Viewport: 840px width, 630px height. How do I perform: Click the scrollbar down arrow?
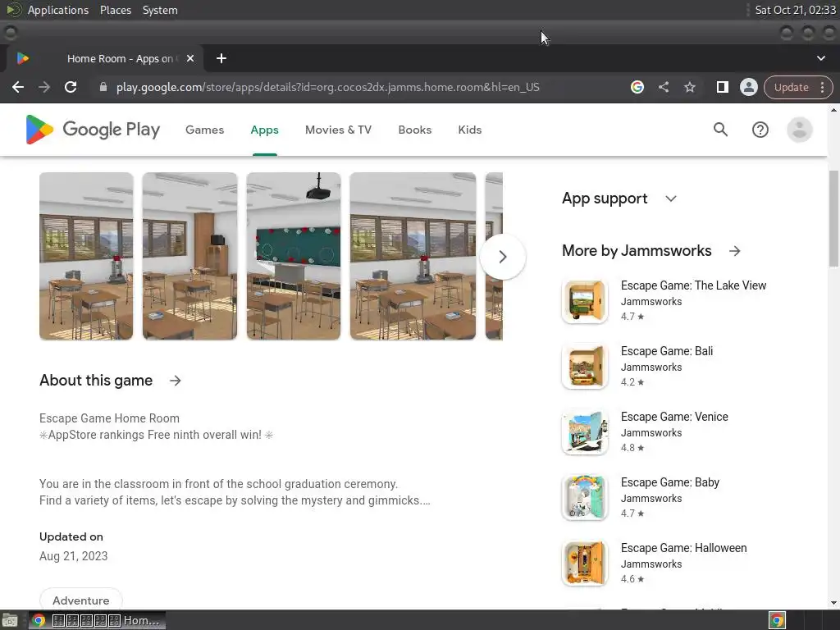833,603
